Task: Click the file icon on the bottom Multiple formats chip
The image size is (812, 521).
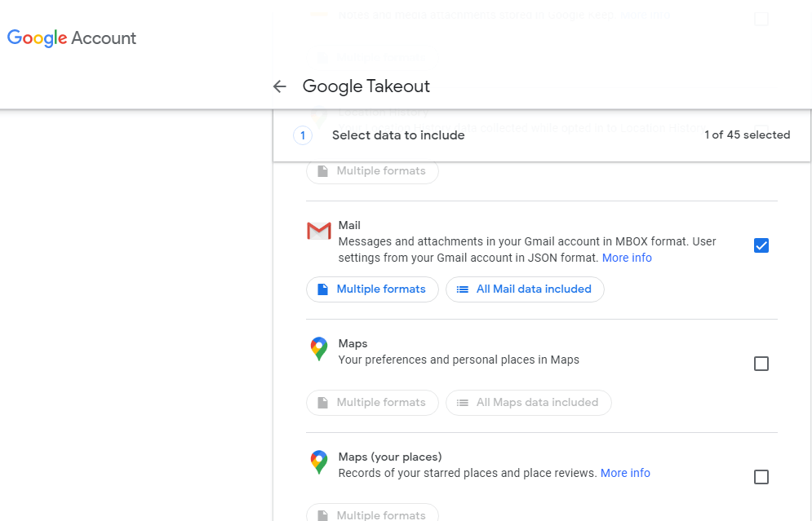Action: click(x=322, y=514)
